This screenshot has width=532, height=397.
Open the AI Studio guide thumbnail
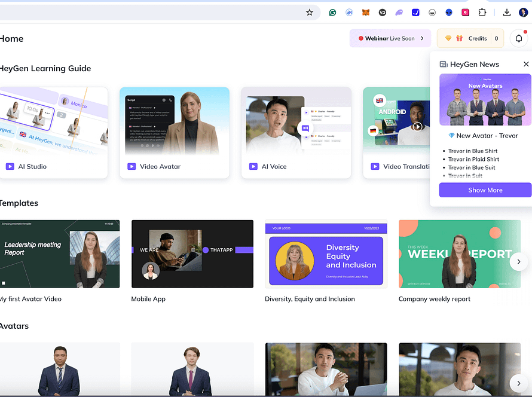tap(54, 121)
